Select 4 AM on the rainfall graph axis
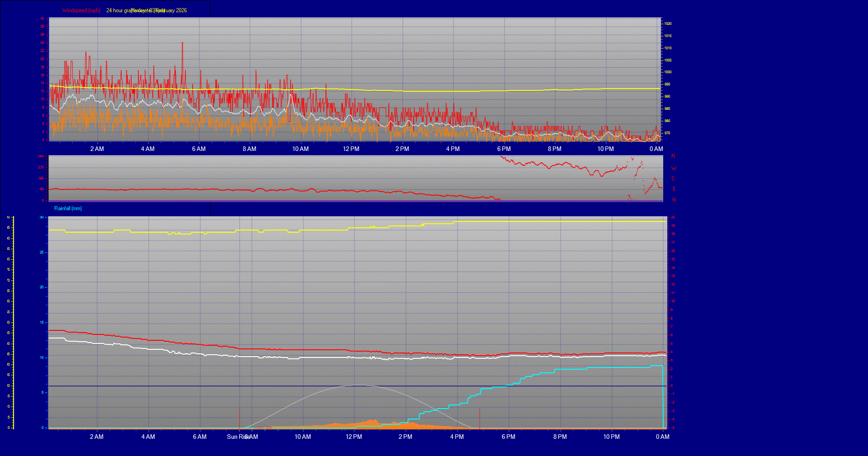This screenshot has height=456, width=868. click(x=148, y=437)
